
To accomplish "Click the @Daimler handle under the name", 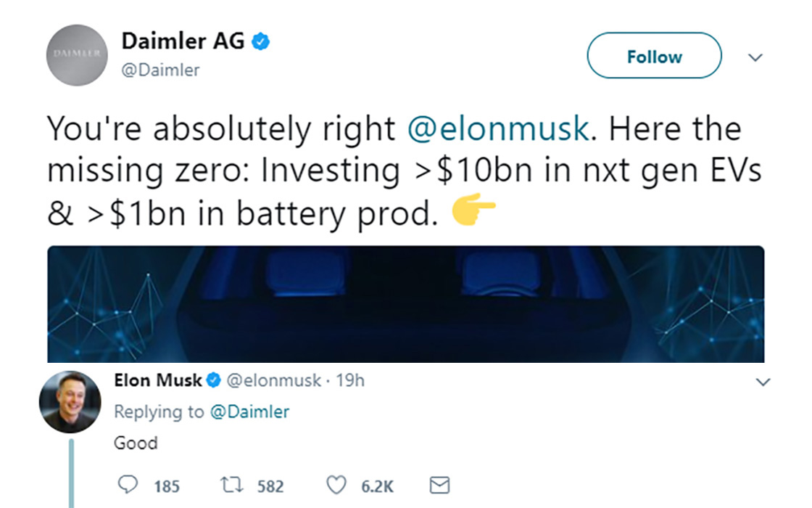I will tap(160, 70).
